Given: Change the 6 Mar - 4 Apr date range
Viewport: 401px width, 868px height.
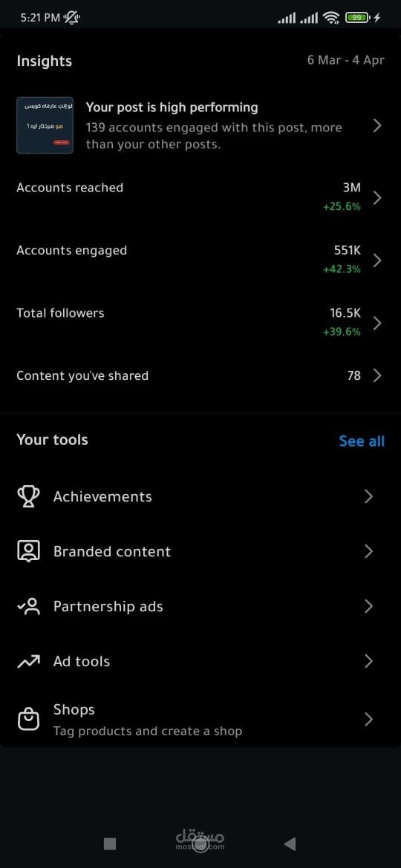Looking at the screenshot, I should point(345,60).
